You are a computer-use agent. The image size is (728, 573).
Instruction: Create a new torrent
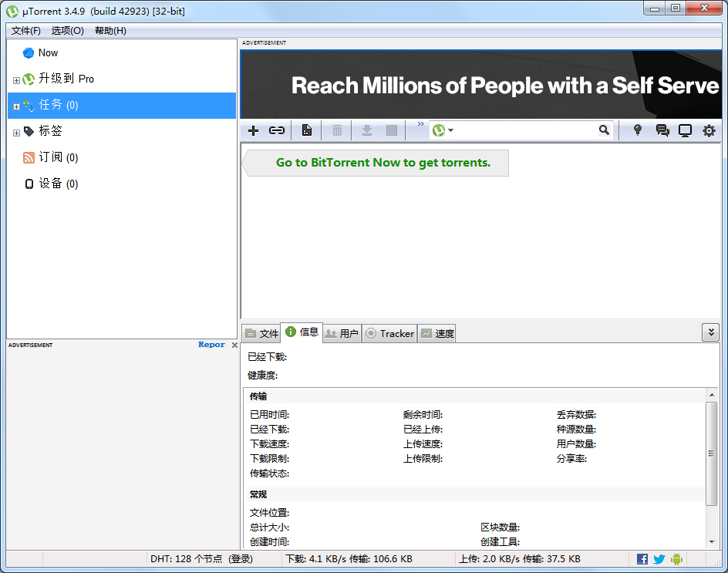tap(306, 130)
